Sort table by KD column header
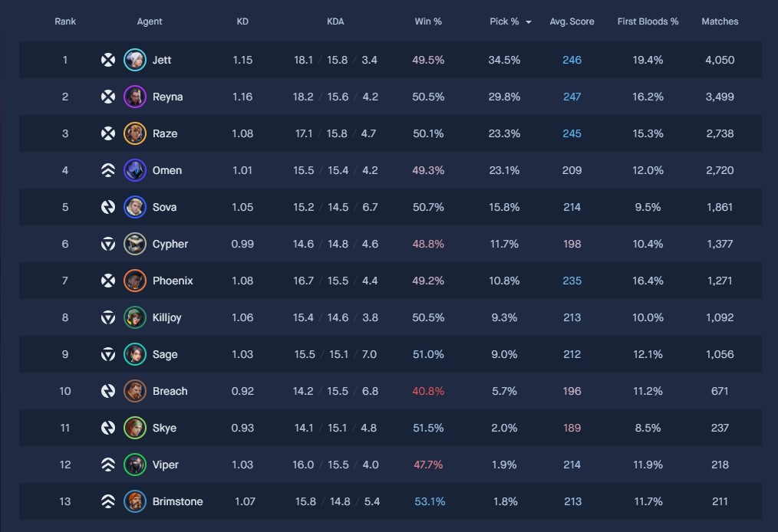 click(242, 21)
